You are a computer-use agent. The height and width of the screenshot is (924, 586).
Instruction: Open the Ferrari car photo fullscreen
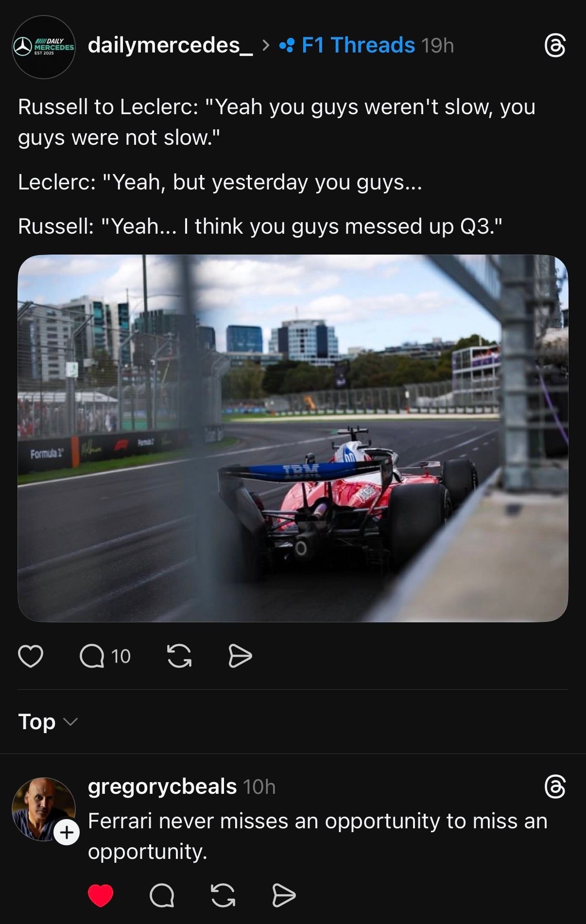(x=293, y=438)
